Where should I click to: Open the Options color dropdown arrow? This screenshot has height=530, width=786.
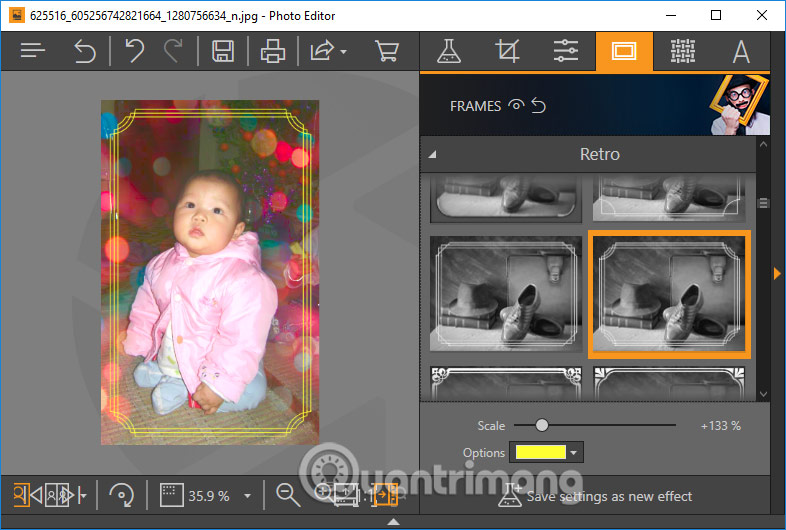pyautogui.click(x=573, y=453)
